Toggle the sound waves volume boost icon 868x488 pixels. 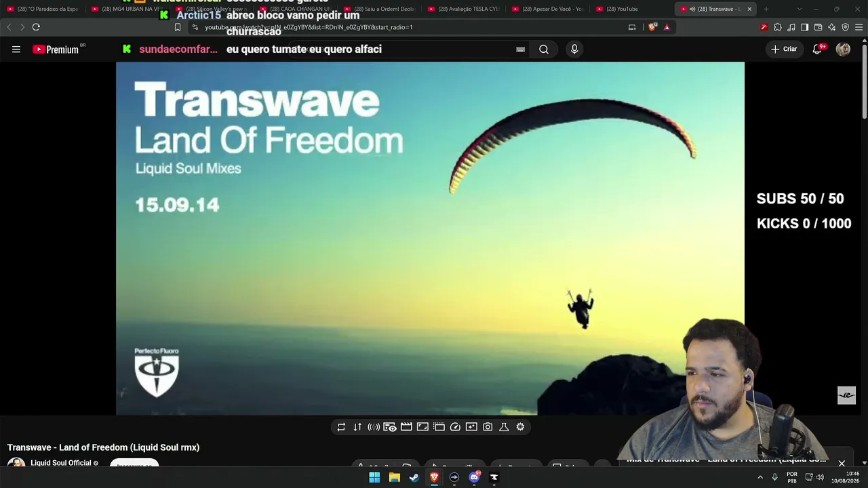(x=374, y=427)
